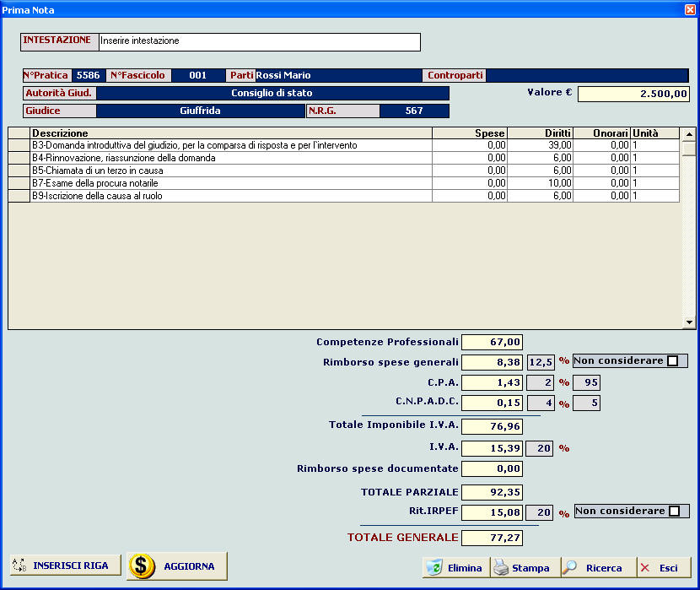The image size is (700, 590).
Task: Click the N°Pratica value 5586
Action: pos(88,75)
